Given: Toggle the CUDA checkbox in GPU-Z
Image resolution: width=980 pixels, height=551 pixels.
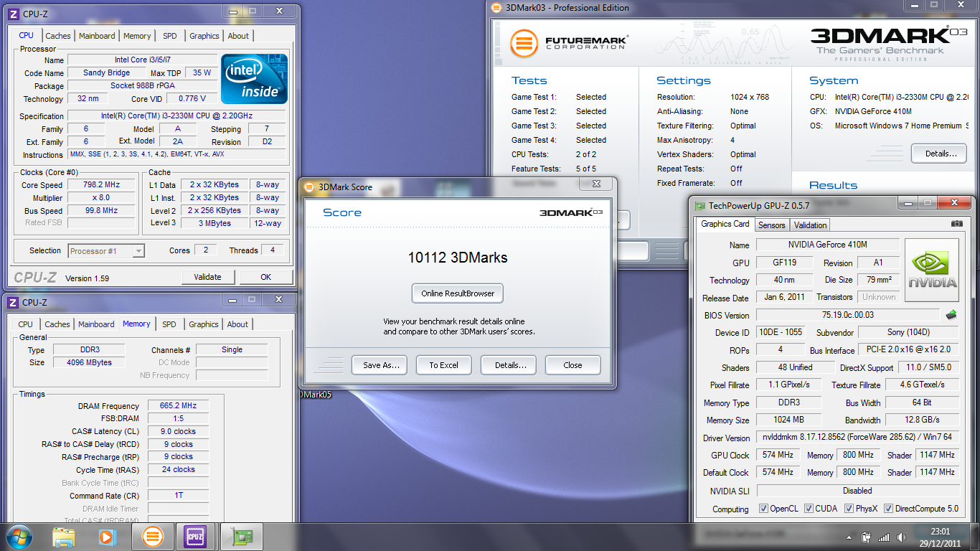Looking at the screenshot, I should (x=809, y=509).
